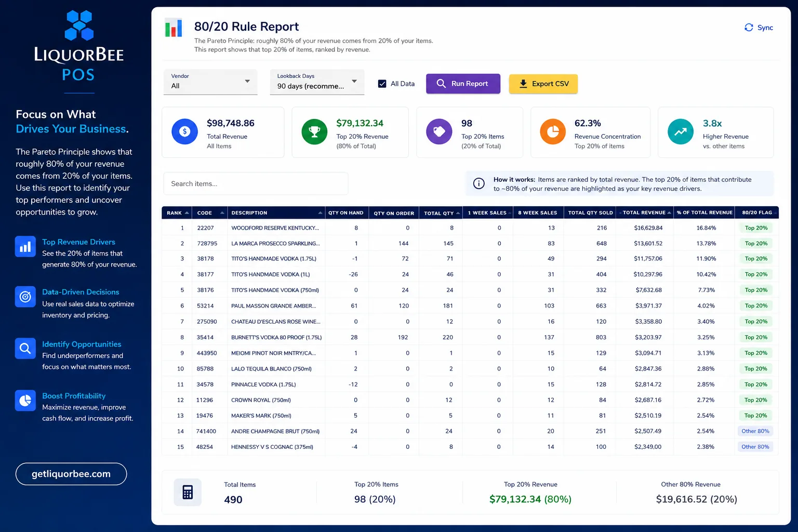
Task: Sort by the 80/20 FLAG column header
Action: click(756, 213)
